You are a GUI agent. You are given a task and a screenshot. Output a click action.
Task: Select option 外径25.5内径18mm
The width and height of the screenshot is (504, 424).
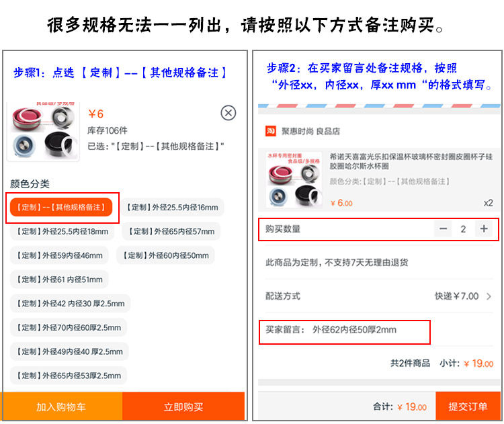click(x=62, y=231)
